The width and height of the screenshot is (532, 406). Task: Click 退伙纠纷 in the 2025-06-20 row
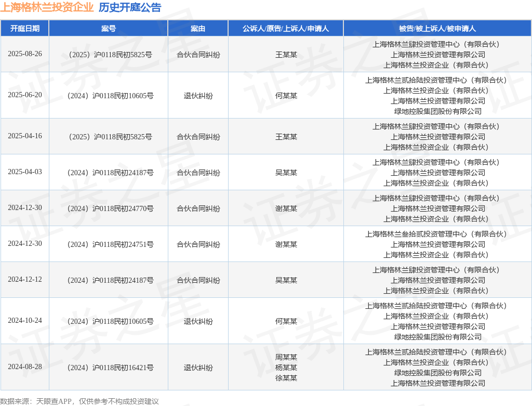[x=198, y=96]
